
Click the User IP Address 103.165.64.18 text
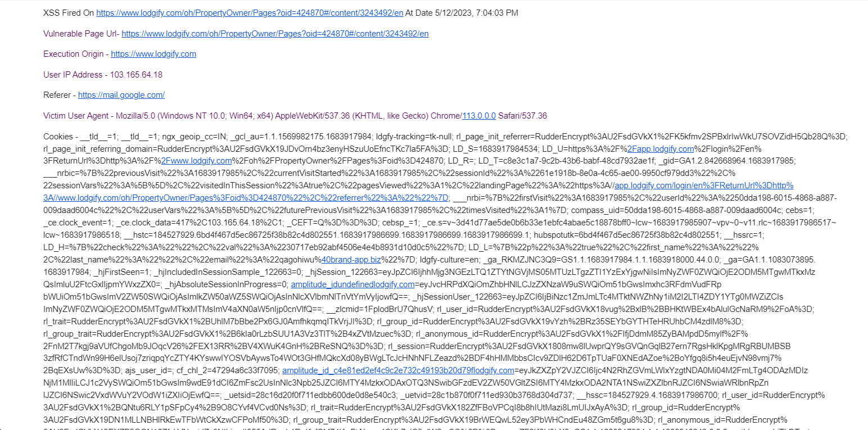point(103,75)
